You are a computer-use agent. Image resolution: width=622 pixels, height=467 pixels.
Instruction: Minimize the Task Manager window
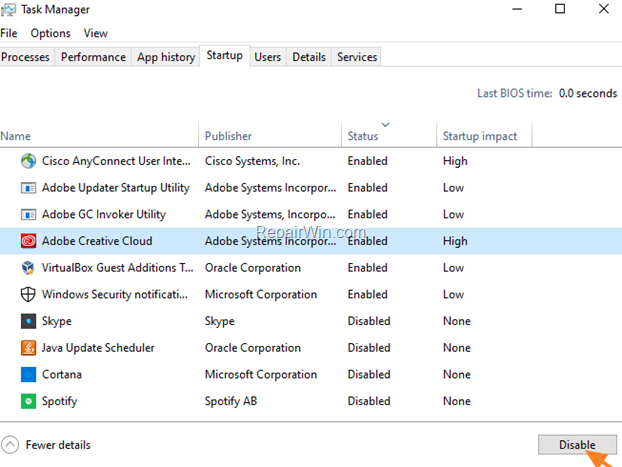517,9
